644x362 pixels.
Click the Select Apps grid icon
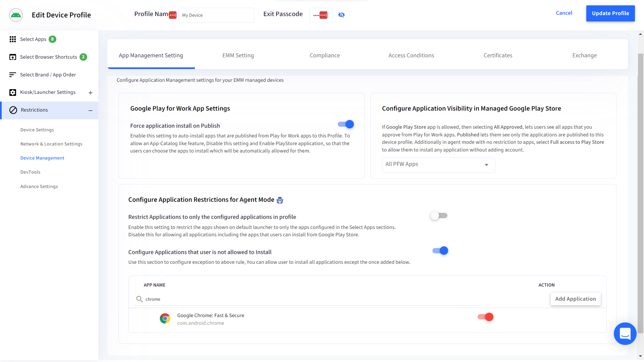[12, 39]
